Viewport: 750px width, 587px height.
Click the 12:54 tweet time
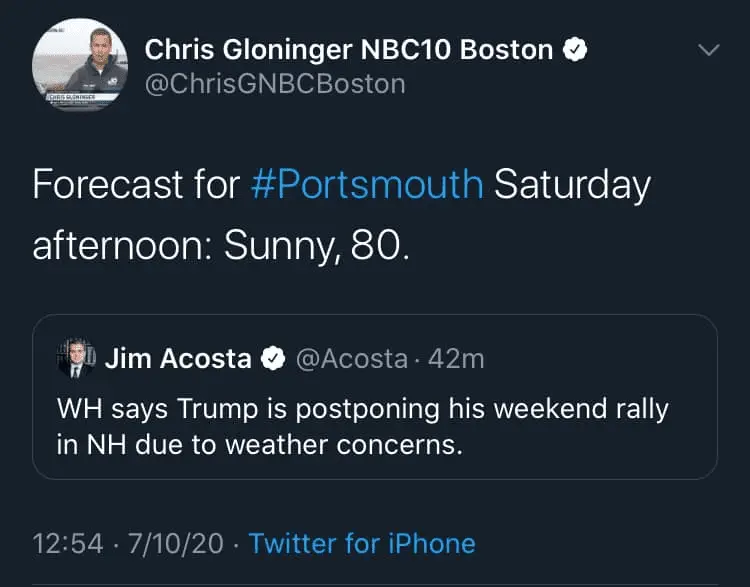click(68, 543)
